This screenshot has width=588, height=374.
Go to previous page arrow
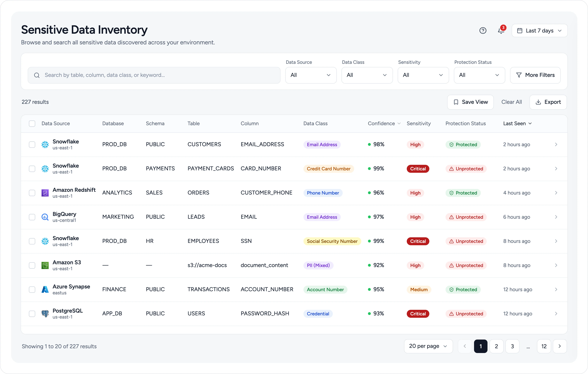pyautogui.click(x=465, y=346)
